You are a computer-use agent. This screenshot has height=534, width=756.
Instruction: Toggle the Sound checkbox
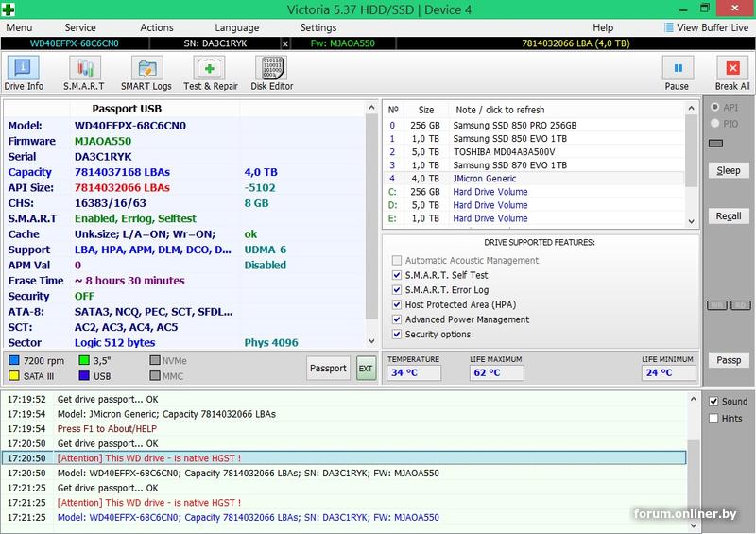pyautogui.click(x=714, y=402)
